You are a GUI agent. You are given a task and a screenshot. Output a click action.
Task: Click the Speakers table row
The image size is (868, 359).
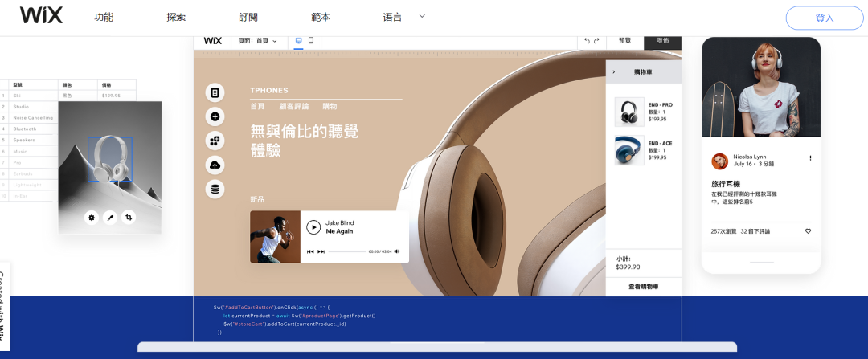(x=28, y=140)
